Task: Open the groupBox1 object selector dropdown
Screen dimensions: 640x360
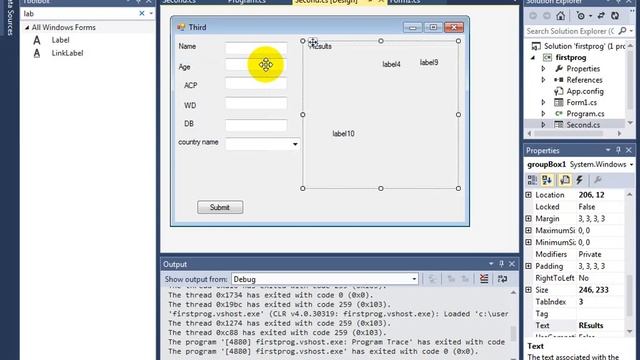Action: pyautogui.click(x=631, y=164)
